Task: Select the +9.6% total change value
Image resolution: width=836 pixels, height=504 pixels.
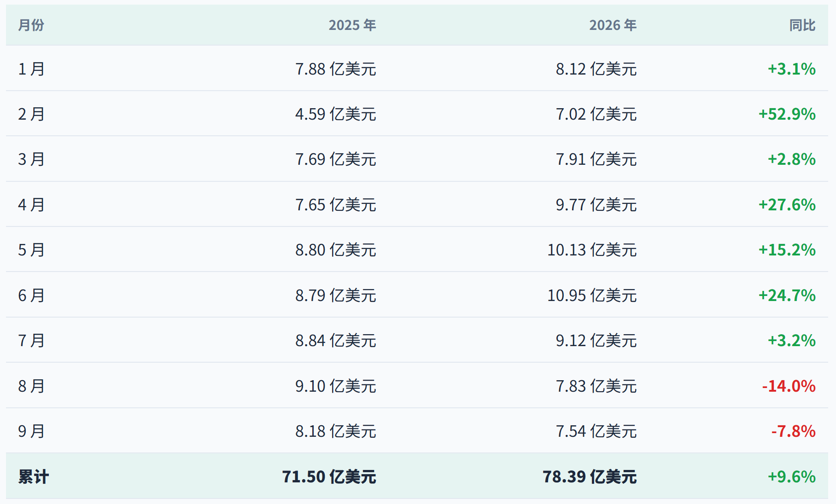Action: click(x=791, y=477)
